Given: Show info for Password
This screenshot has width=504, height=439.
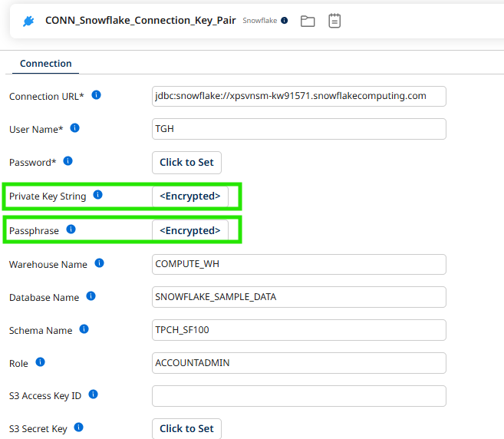Looking at the screenshot, I should pyautogui.click(x=68, y=161).
